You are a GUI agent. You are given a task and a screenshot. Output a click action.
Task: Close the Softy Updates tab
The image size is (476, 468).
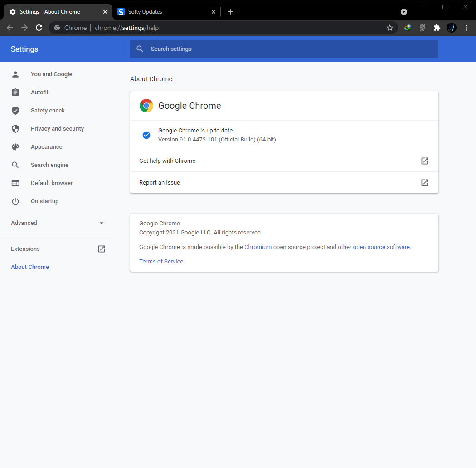pyautogui.click(x=214, y=12)
